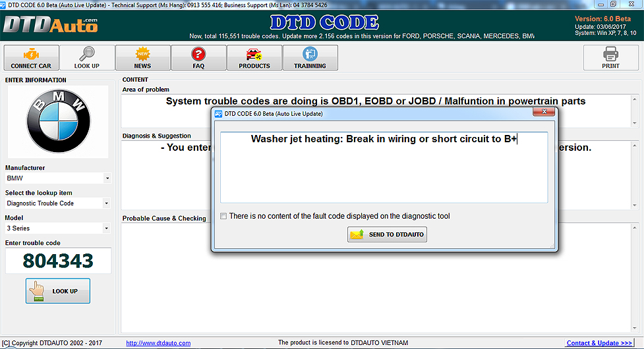Click the trouble code field showing 804343

pyautogui.click(x=58, y=261)
